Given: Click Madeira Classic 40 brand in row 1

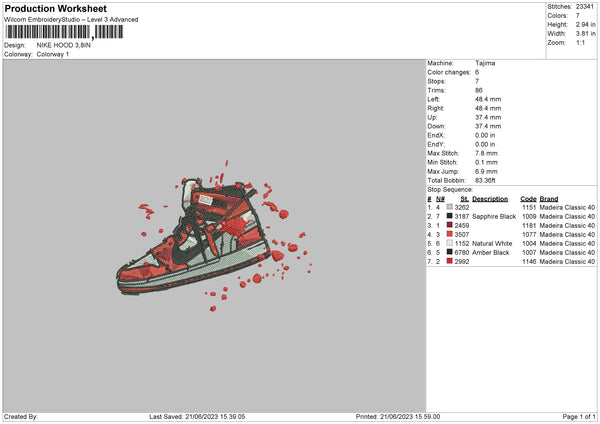Looking at the screenshot, I should pyautogui.click(x=567, y=207).
